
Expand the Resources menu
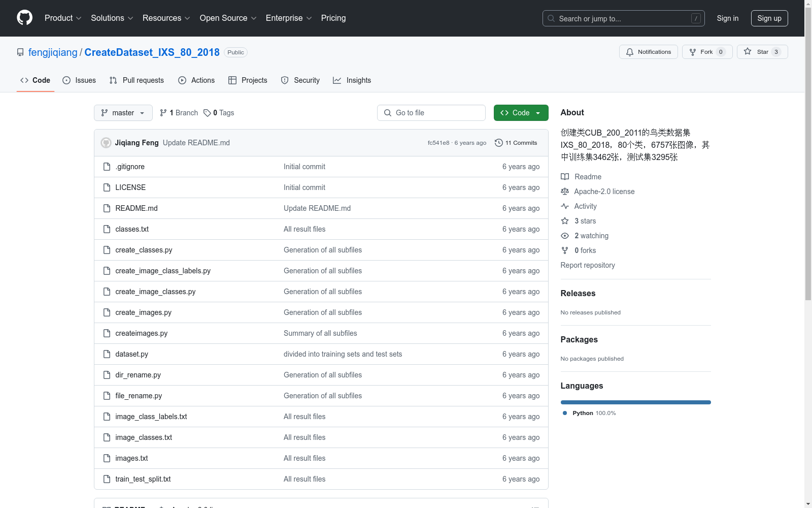(166, 18)
